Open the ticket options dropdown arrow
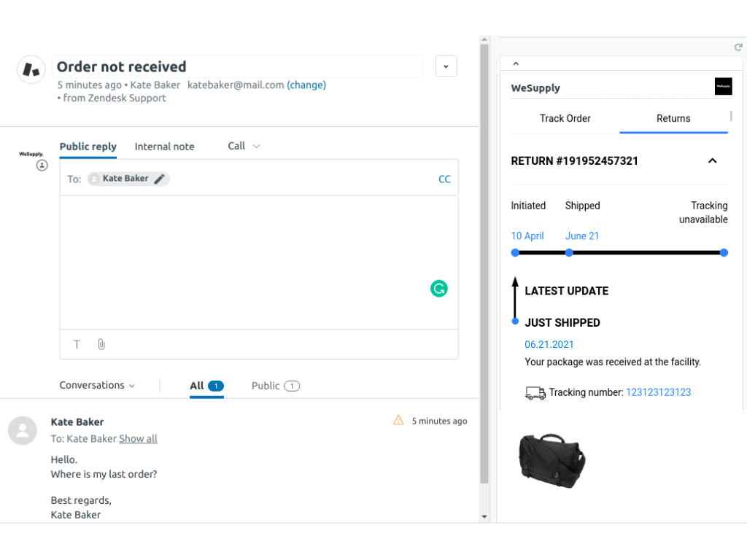The width and height of the screenshot is (747, 560). tap(446, 66)
